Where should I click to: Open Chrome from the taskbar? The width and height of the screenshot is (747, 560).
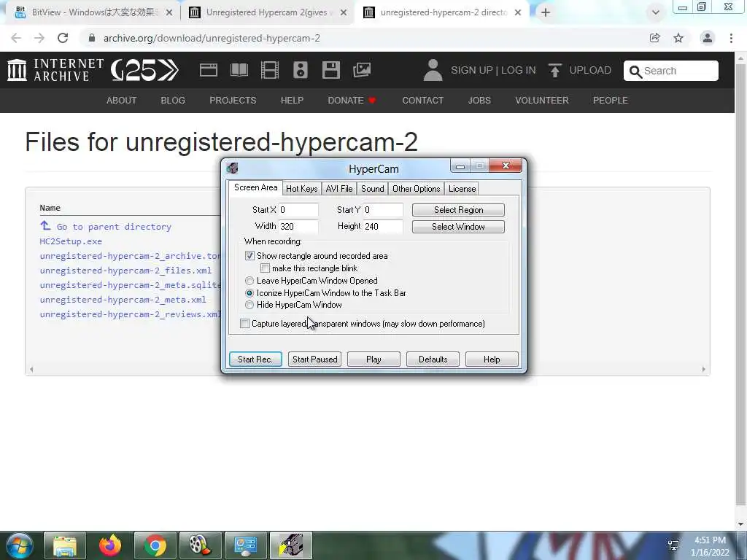(155, 545)
